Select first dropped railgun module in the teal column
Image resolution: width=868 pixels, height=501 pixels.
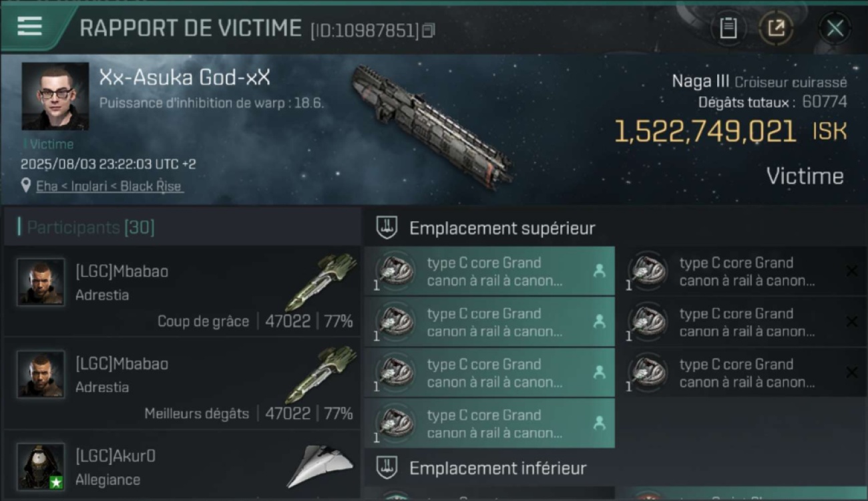click(x=489, y=271)
